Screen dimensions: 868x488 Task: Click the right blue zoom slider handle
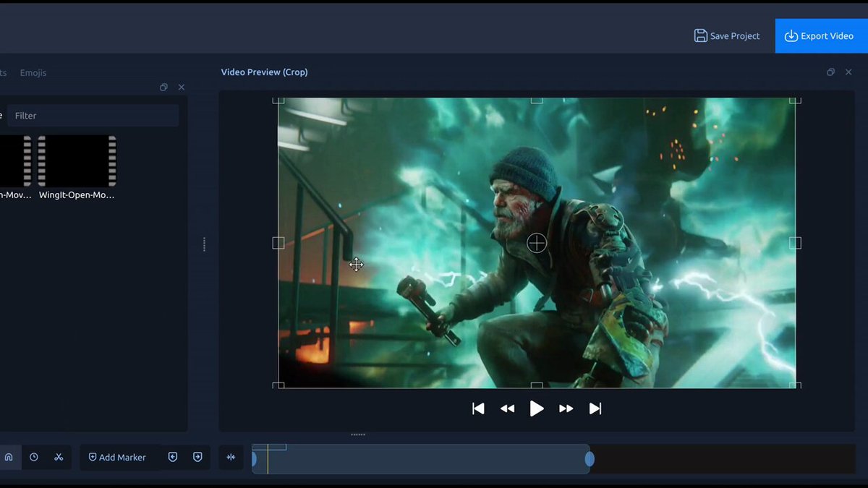coord(590,458)
